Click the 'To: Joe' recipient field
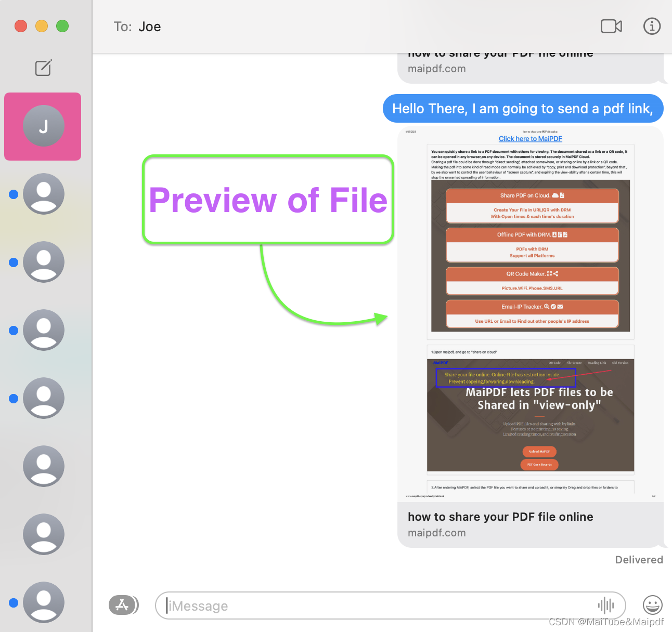 tap(137, 27)
